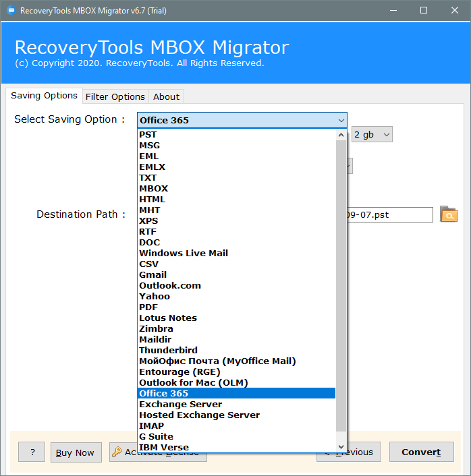Select Exchange Server option
This screenshot has width=471, height=476.
click(x=236, y=404)
